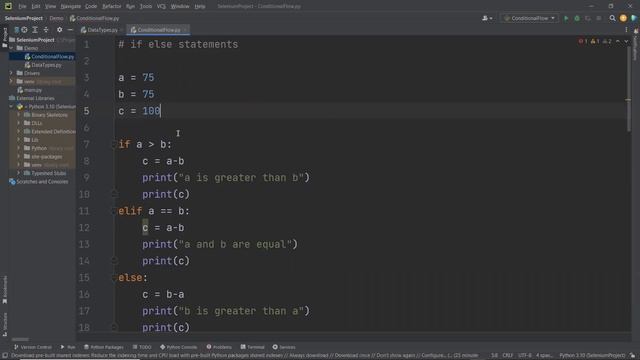Expand all in project tool window
Viewport: 640px width, 360px height.
click(35, 30)
